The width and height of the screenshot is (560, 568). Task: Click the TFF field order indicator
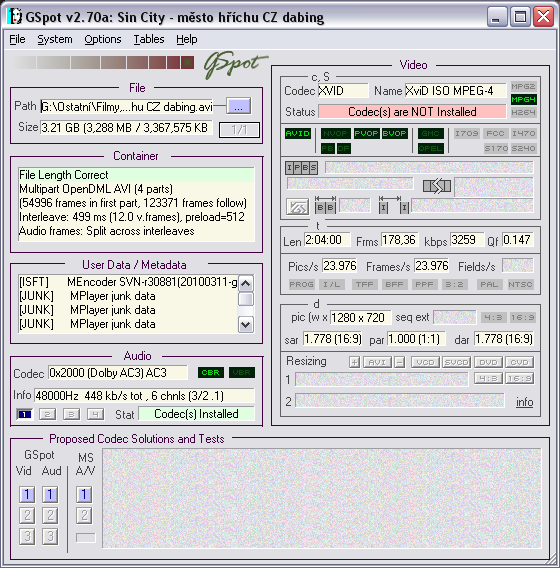[364, 284]
